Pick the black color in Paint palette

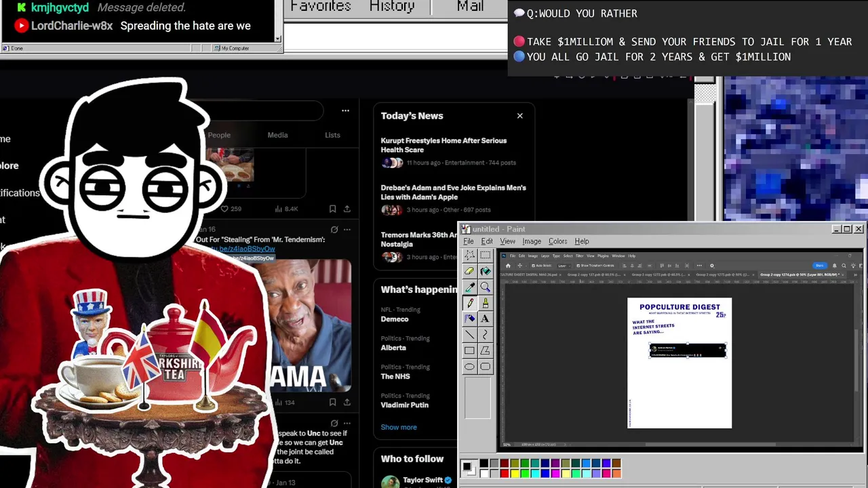(x=484, y=463)
